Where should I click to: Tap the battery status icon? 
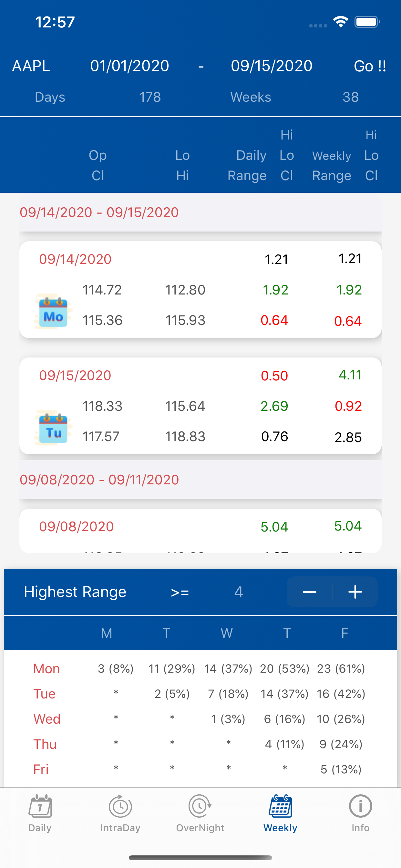click(x=367, y=22)
